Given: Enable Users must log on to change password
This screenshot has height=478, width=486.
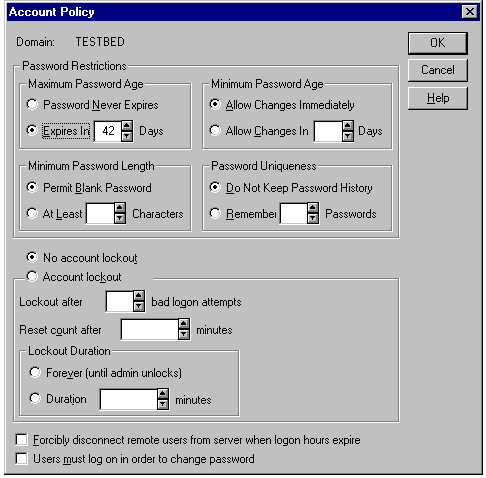Looking at the screenshot, I should tap(22, 458).
